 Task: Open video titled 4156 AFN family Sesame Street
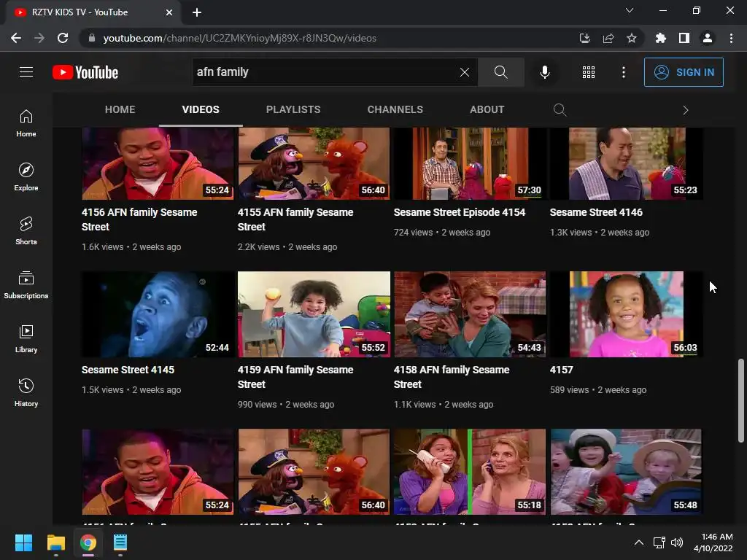coord(139,219)
